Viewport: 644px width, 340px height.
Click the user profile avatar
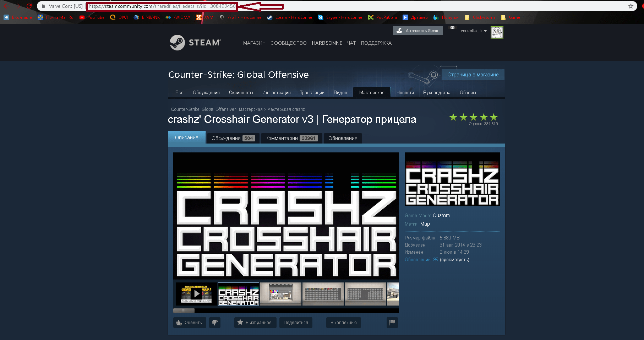point(497,32)
